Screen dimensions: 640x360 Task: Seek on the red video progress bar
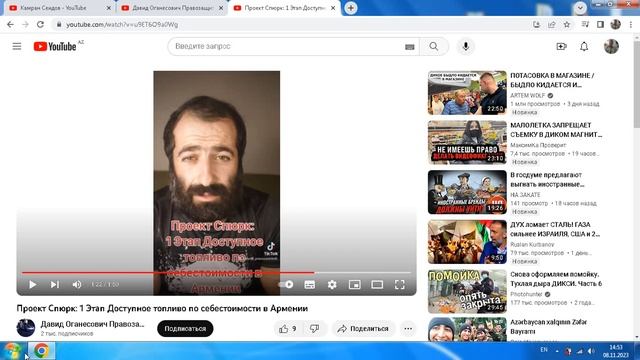pos(216,272)
